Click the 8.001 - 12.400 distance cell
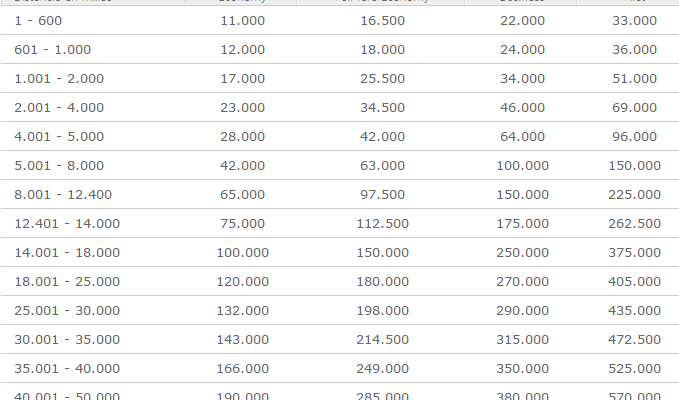The height and width of the screenshot is (400, 679). click(63, 195)
